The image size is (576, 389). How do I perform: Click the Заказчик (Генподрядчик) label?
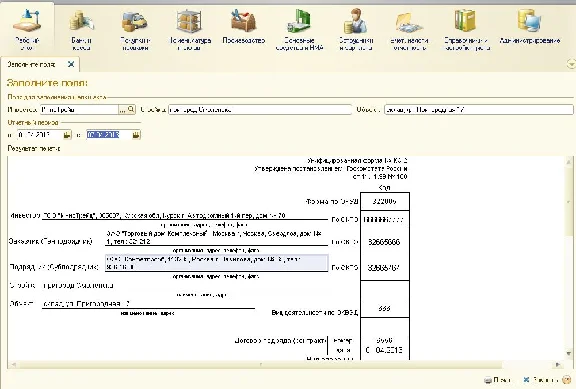51,241
